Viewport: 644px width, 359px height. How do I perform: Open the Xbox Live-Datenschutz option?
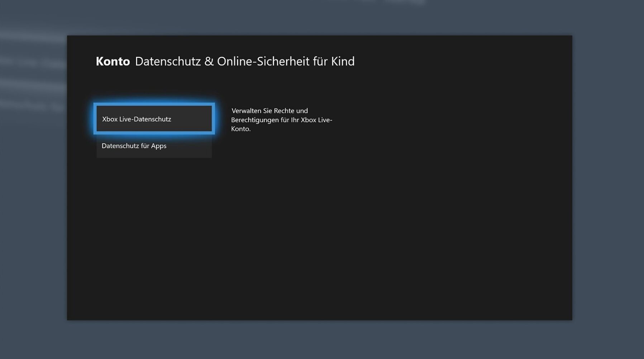click(x=154, y=119)
